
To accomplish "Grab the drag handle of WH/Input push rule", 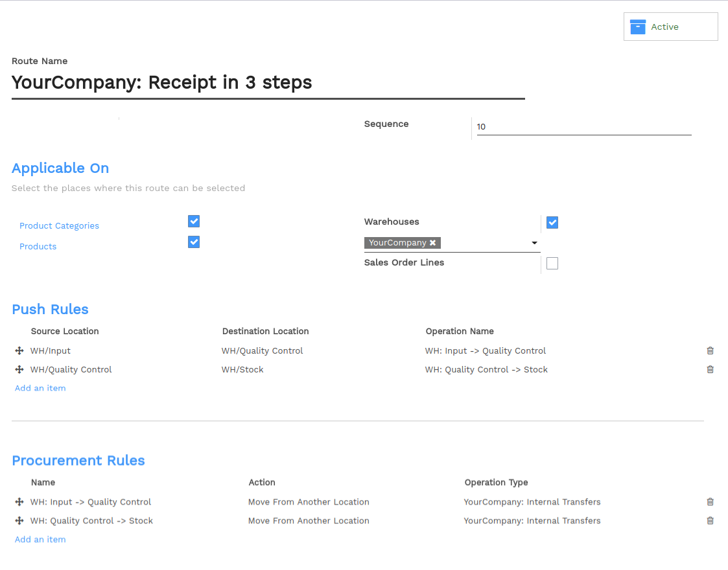I will tap(19, 350).
